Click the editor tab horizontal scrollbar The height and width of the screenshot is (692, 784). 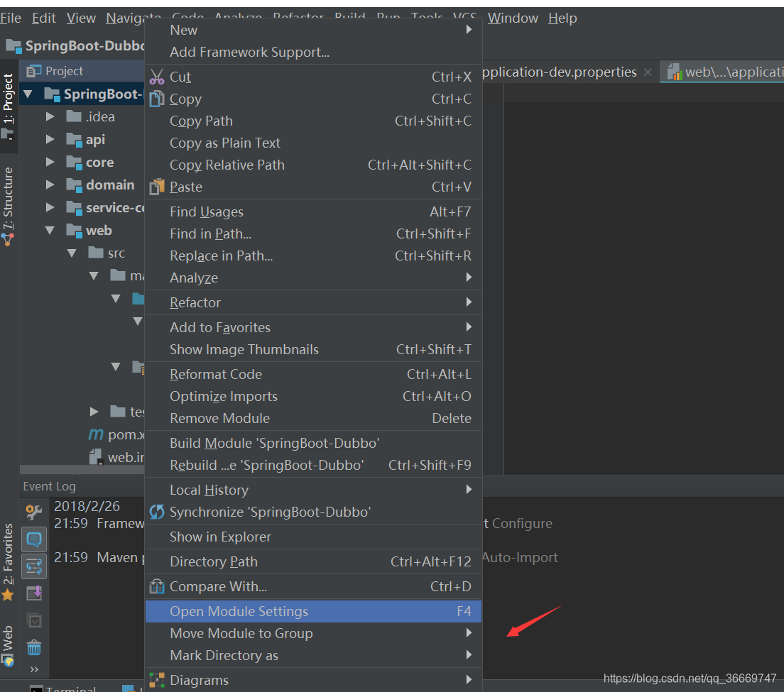[x=82, y=468]
